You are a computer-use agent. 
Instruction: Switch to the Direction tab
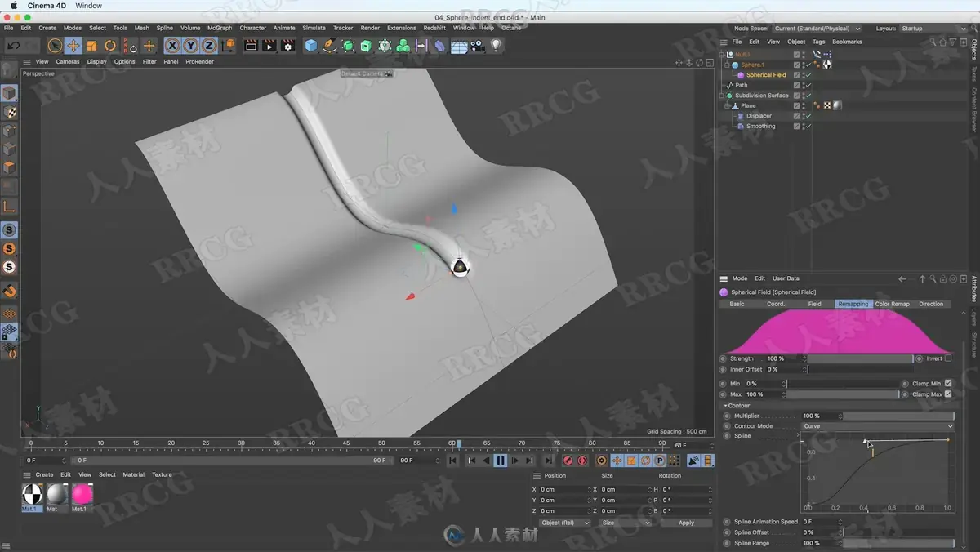931,304
